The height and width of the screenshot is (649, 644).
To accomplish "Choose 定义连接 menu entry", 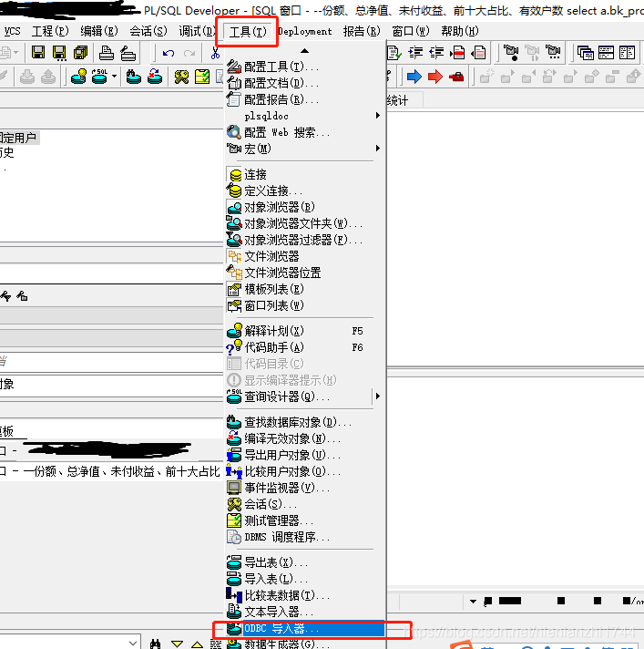I will 305,191.
